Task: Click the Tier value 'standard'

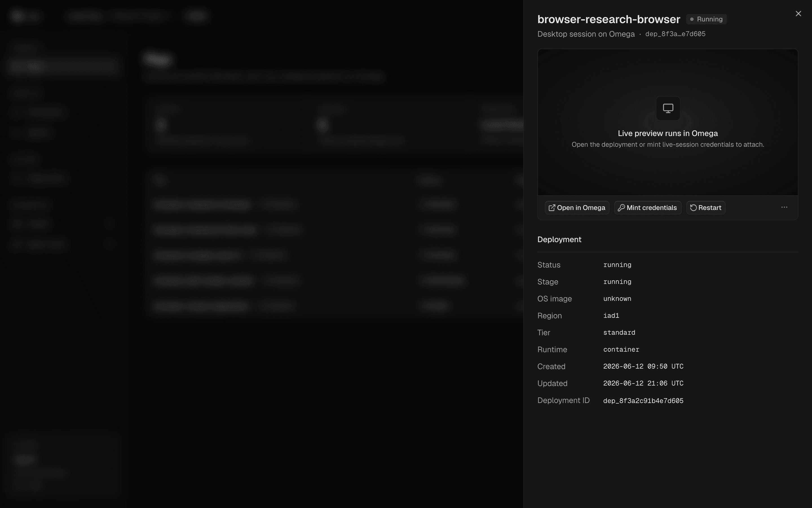Action: click(x=619, y=333)
